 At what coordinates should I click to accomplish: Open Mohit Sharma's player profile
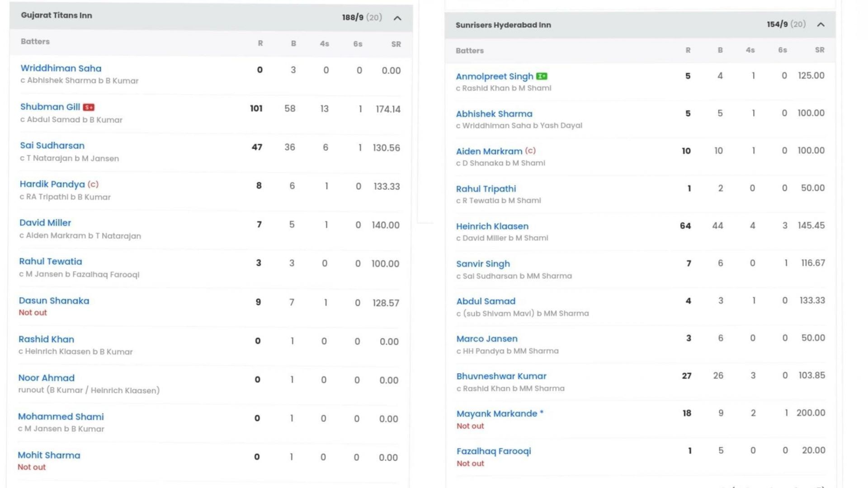click(49, 455)
